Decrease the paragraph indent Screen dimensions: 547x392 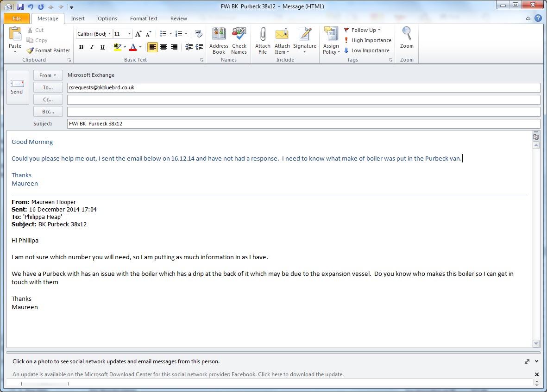[x=189, y=47]
